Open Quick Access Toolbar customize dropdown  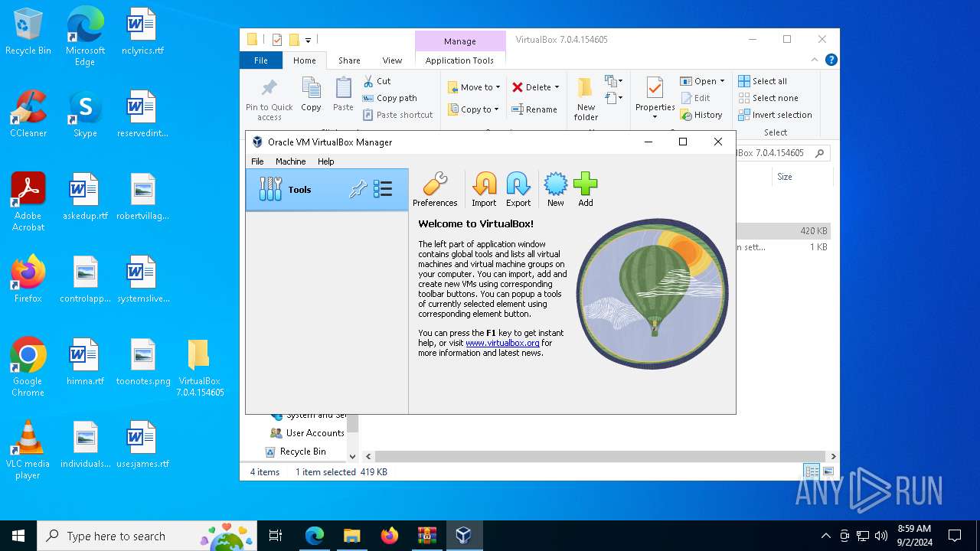click(x=308, y=40)
